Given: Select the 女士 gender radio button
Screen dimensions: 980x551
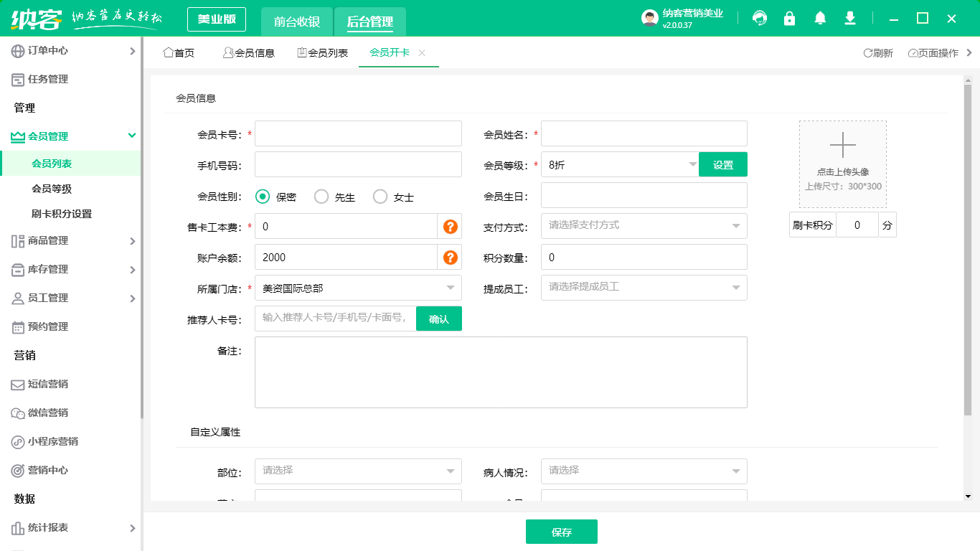Looking at the screenshot, I should (380, 197).
